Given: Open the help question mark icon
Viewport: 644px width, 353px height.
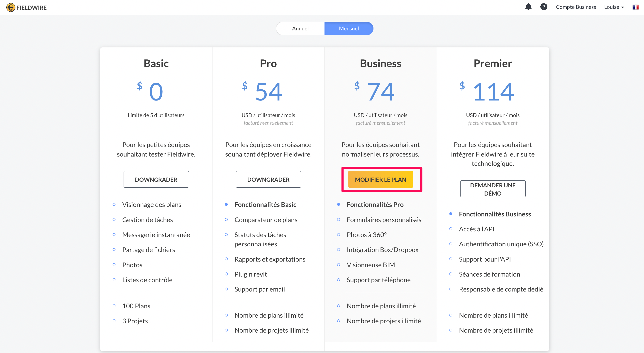Looking at the screenshot, I should tap(544, 7).
